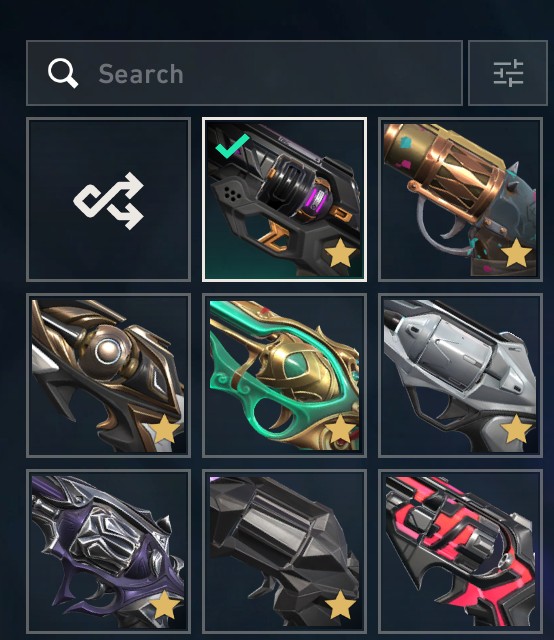
Task: Toggle favorite star on purple spiked revolver
Action: click(164, 604)
